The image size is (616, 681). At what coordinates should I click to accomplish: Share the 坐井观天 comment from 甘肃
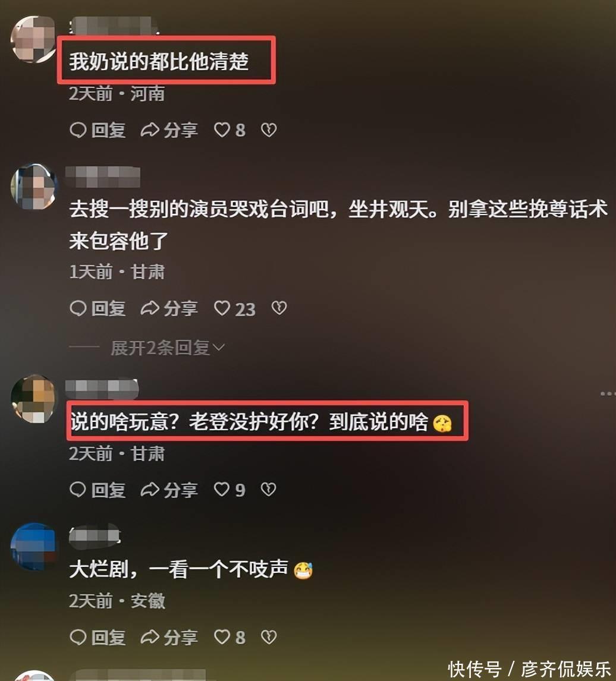pyautogui.click(x=169, y=309)
